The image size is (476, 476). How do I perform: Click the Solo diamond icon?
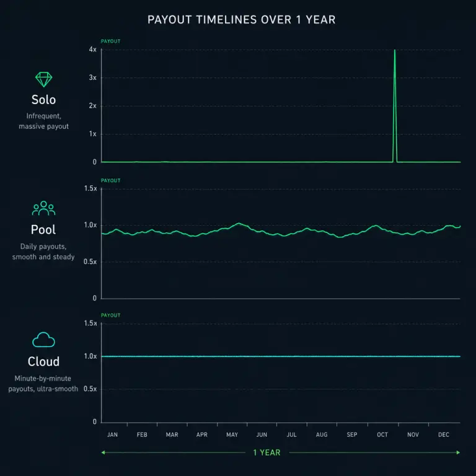pyautogui.click(x=44, y=79)
